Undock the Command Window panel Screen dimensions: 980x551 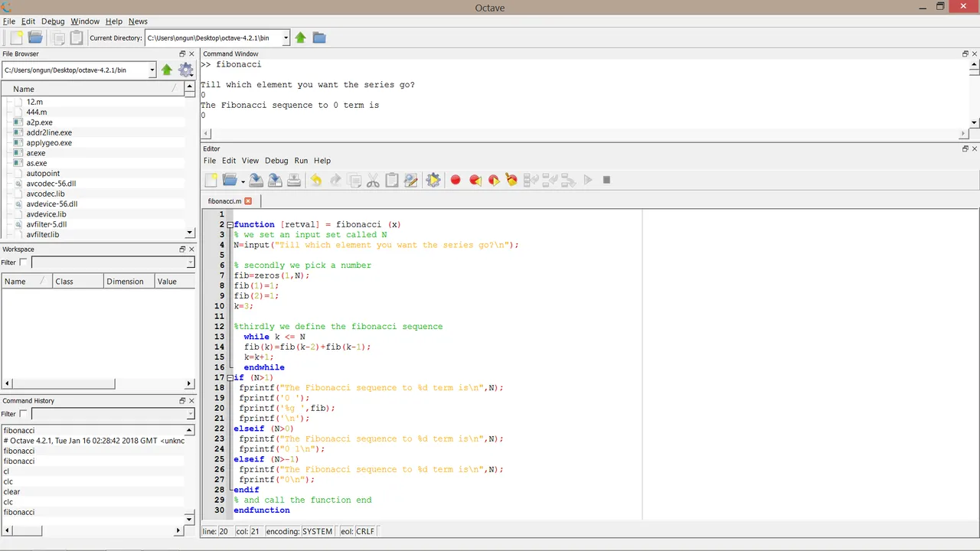[x=965, y=54]
